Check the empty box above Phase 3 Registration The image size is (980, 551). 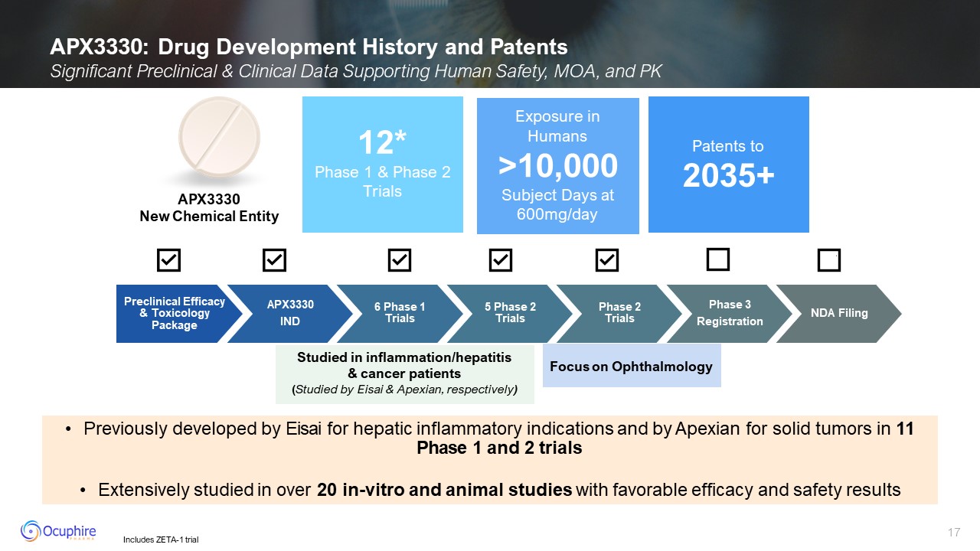pos(717,260)
